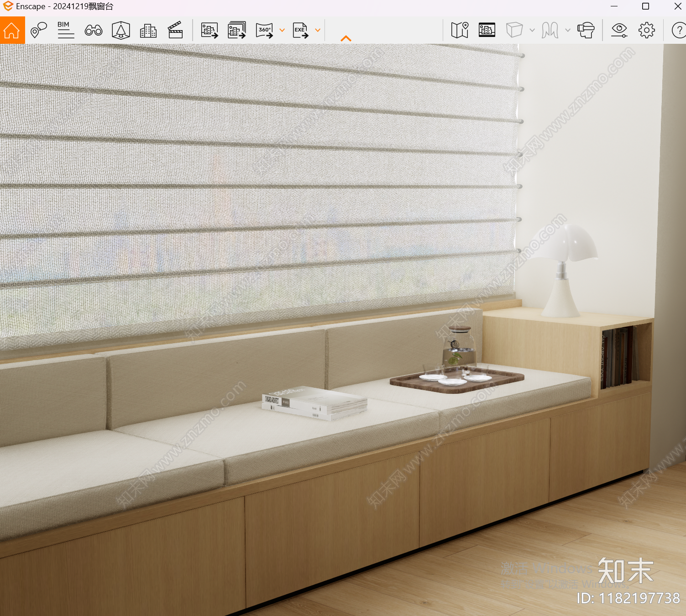Switch view mode with the cube icon

click(514, 30)
